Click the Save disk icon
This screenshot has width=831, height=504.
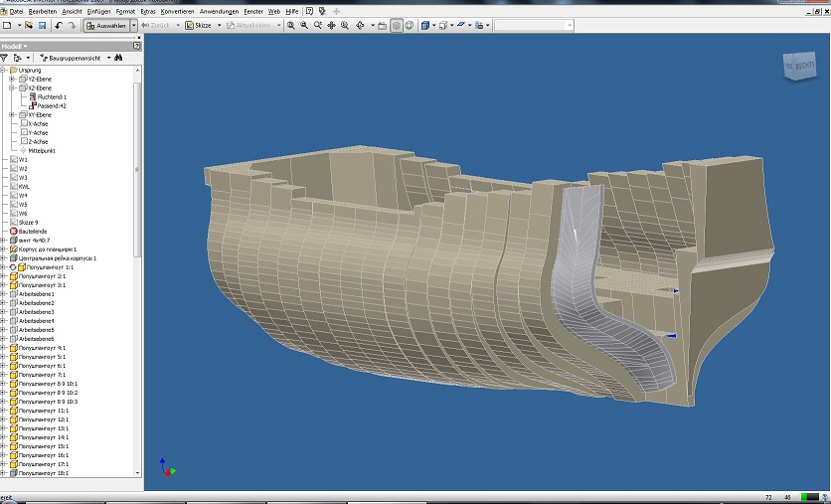coord(43,25)
